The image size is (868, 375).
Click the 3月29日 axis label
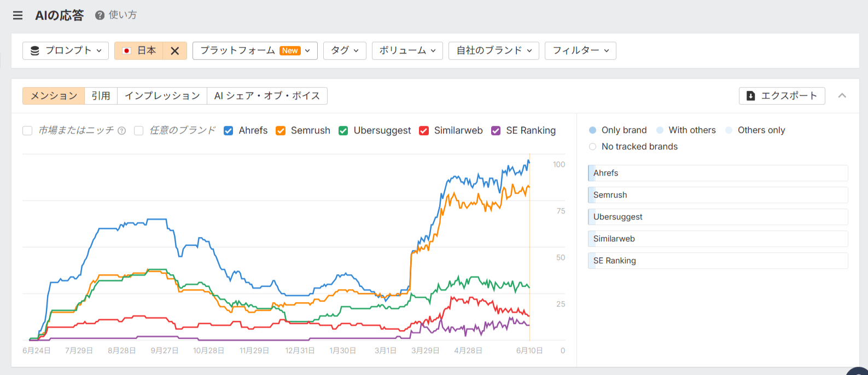[x=426, y=350]
